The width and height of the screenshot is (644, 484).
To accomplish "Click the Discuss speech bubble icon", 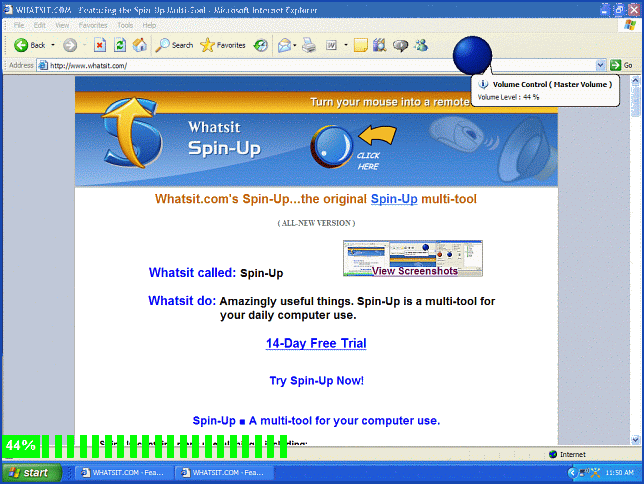I will [400, 45].
